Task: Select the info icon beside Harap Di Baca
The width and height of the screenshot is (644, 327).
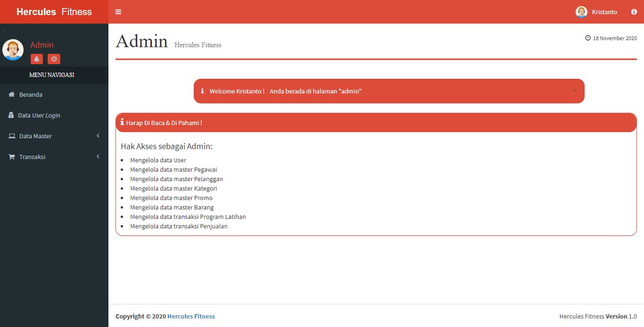Action: [122, 122]
